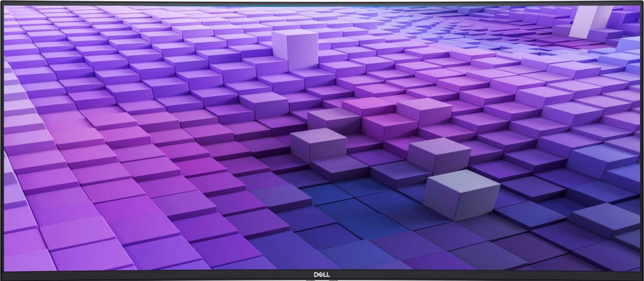Click the monitor's right bezel edge
The width and height of the screenshot is (644, 281).
coord(642,137)
